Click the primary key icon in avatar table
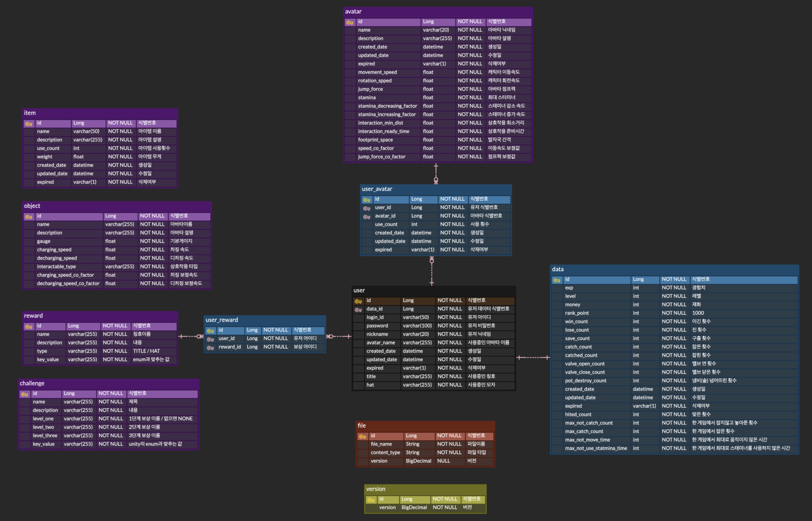Screen dimensions: 812x521 [350, 22]
